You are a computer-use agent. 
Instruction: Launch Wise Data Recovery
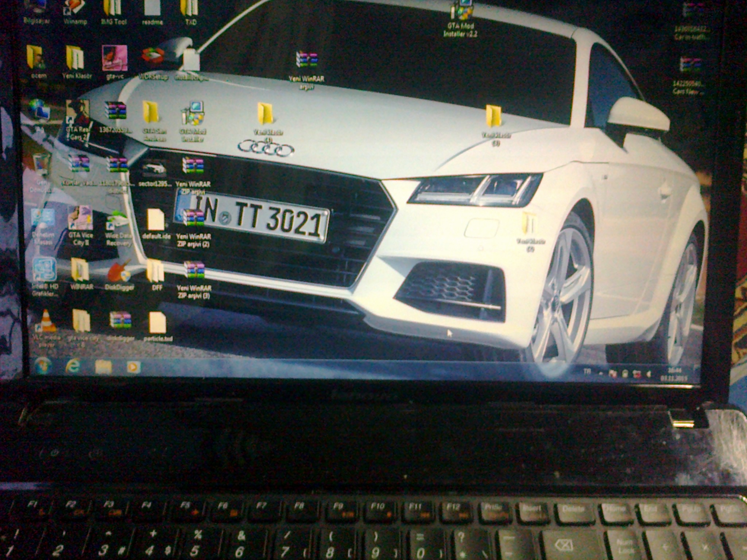[118, 229]
